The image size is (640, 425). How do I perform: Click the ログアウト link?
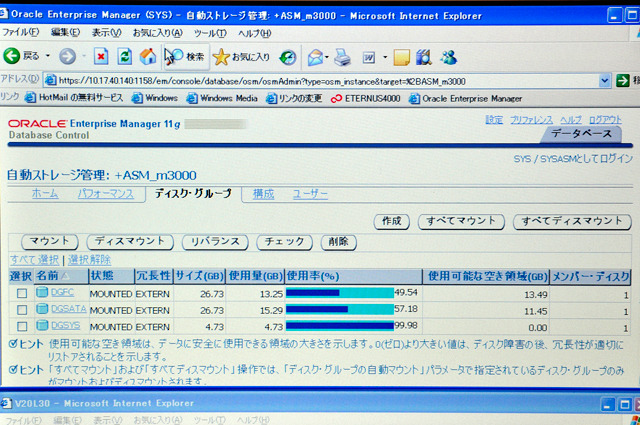(x=605, y=120)
